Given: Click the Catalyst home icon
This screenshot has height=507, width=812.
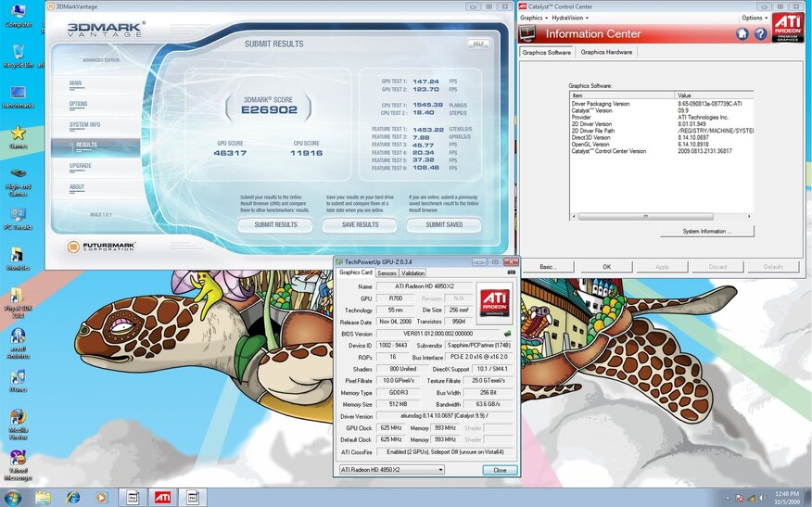Looking at the screenshot, I should click(742, 34).
